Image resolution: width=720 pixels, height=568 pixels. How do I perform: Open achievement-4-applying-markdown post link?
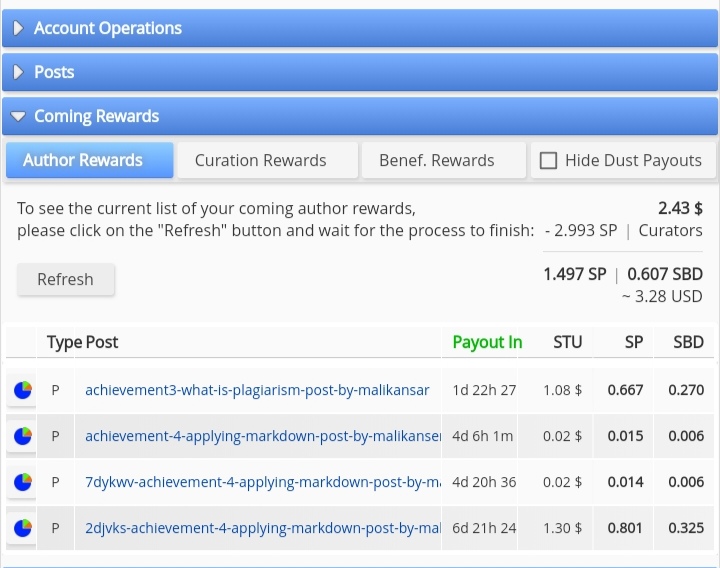(263, 436)
